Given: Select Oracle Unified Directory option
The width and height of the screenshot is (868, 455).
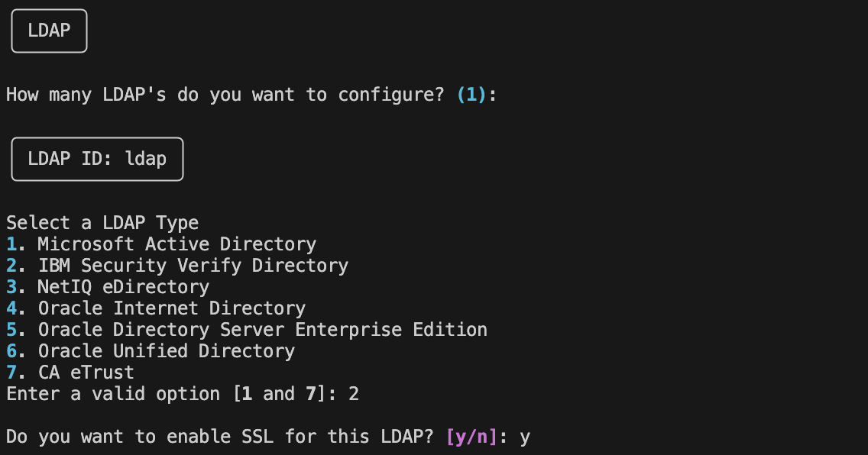Looking at the screenshot, I should pyautogui.click(x=151, y=352).
